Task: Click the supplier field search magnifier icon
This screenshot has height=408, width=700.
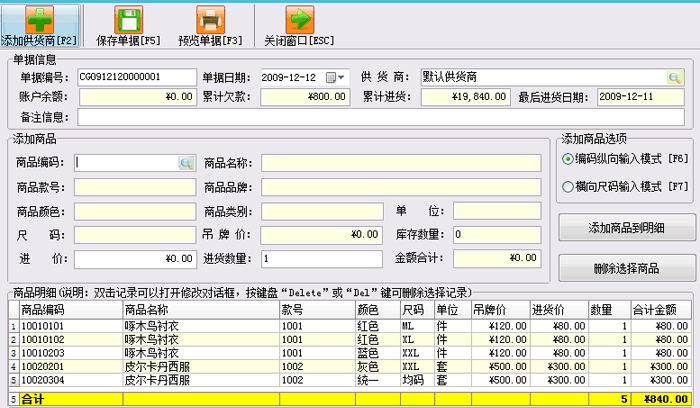Action: click(675, 77)
